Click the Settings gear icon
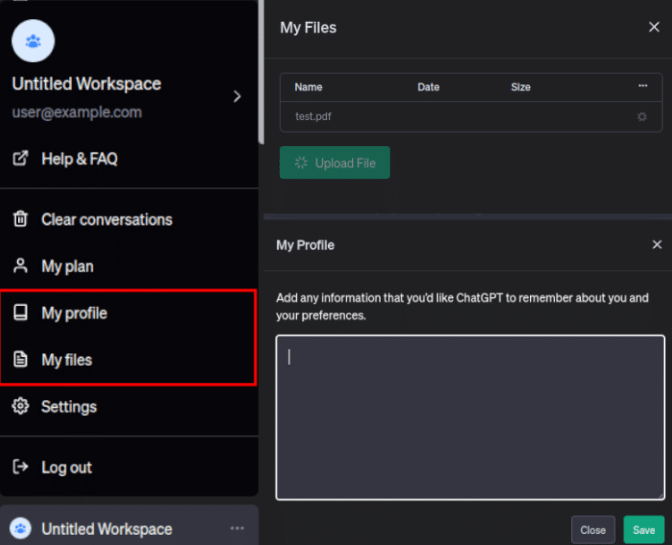Screen dimensions: 672x545 [x=20, y=407]
